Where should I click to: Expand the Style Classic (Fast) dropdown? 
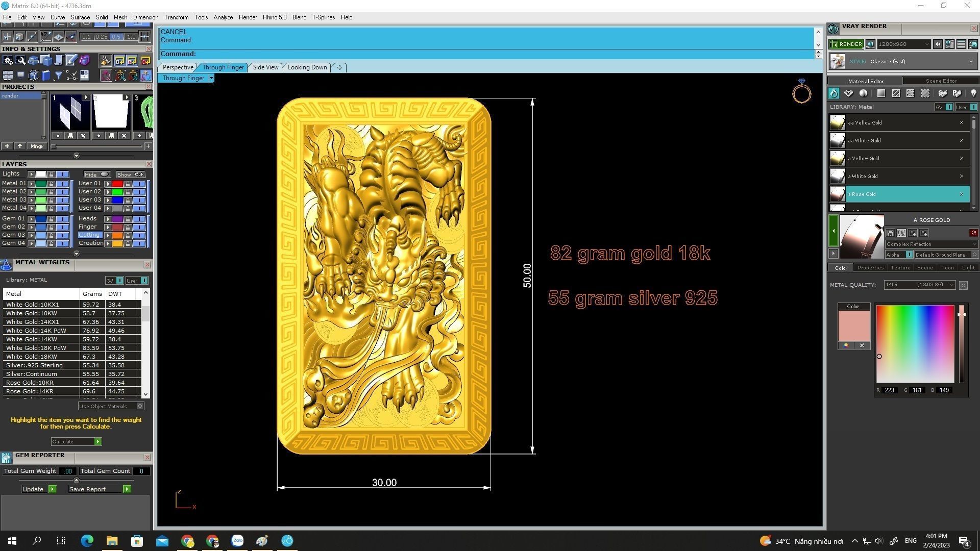point(970,62)
